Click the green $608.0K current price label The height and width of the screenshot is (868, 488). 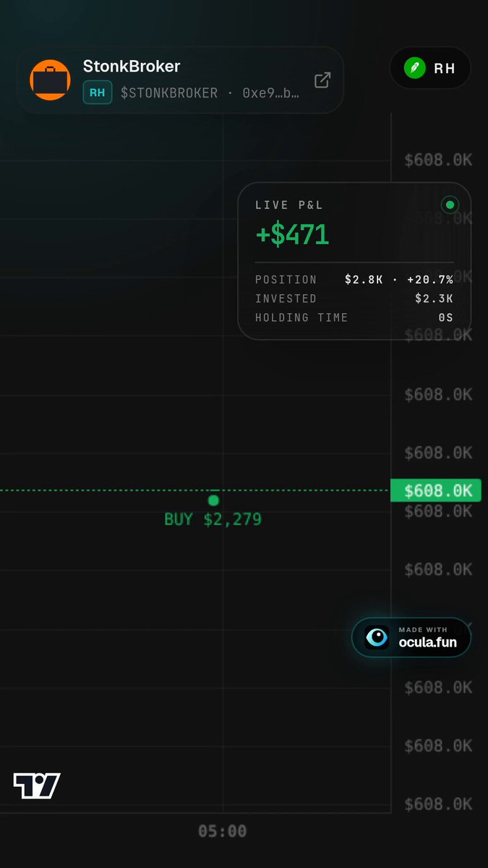click(435, 490)
